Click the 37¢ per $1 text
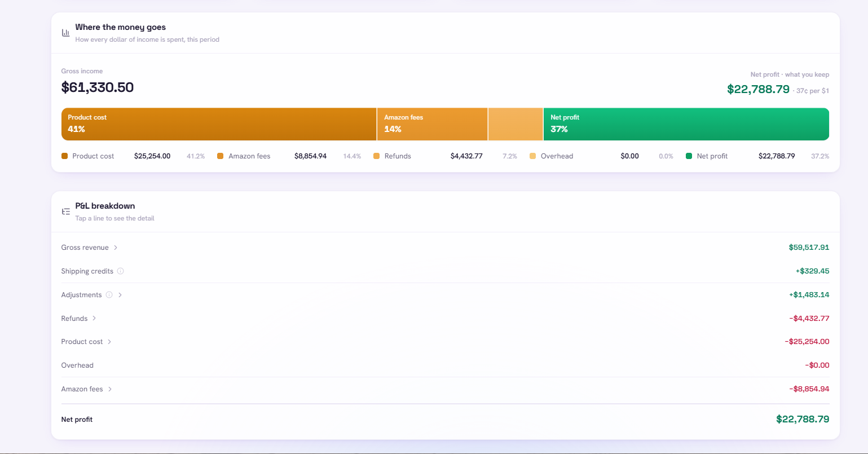Viewport: 868px width, 454px height. (x=813, y=91)
